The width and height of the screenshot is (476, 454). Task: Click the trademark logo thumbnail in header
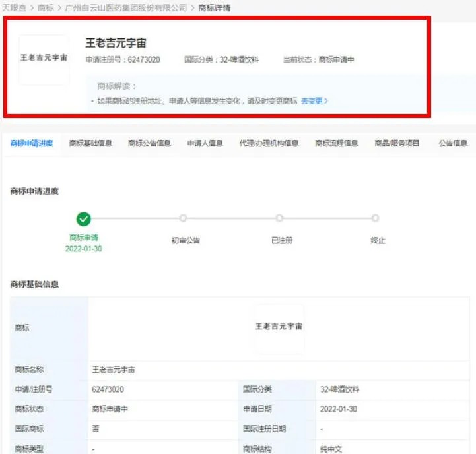point(44,59)
